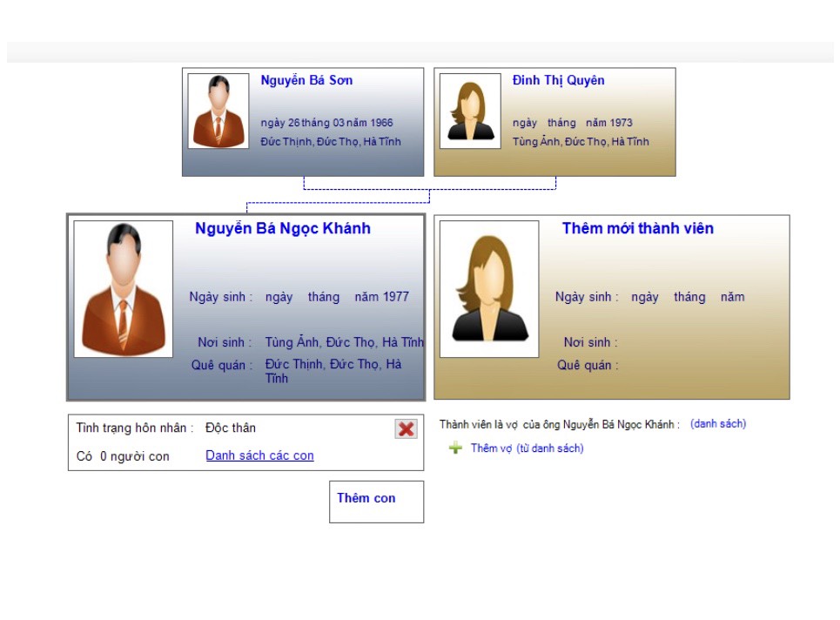Click hometown Đức Thịnh, Đức Thọ, Hà Tĩnh of Khánh
This screenshot has height=620, width=840.
coord(333,371)
